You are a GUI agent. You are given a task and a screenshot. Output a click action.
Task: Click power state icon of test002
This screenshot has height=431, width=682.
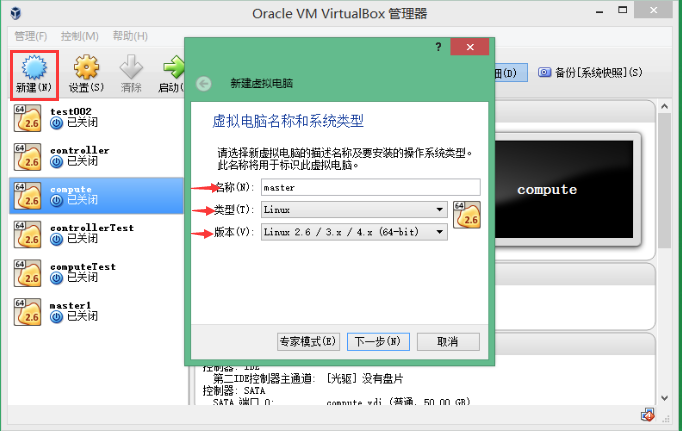(57, 124)
